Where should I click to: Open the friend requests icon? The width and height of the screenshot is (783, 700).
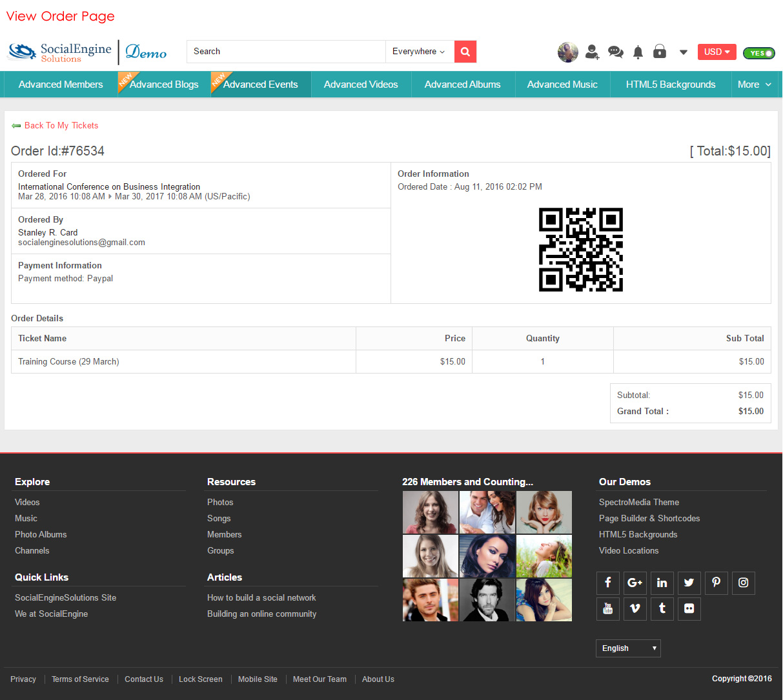(x=592, y=52)
